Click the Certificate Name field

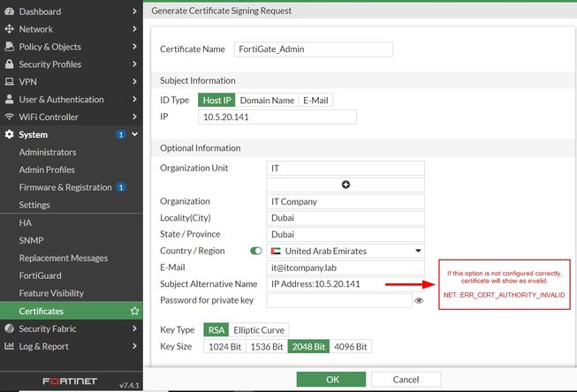[313, 49]
